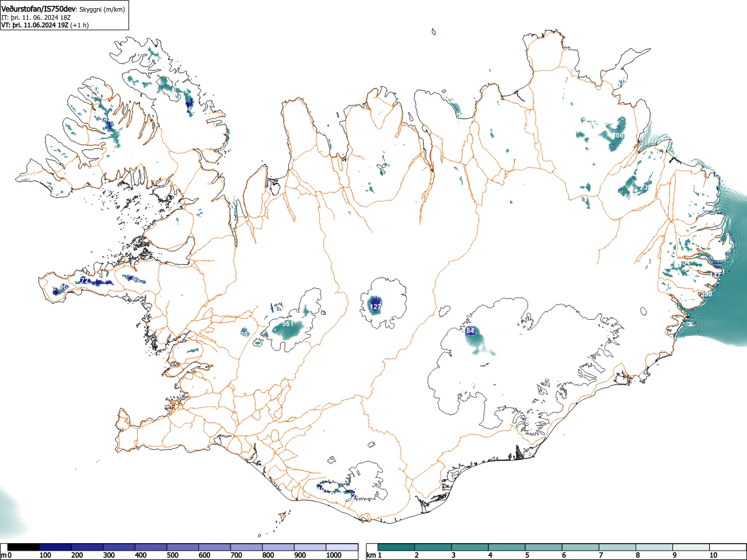747x560 pixels.
Task: Click the '96' value at the peninsula tip
Action: [x=64, y=288]
